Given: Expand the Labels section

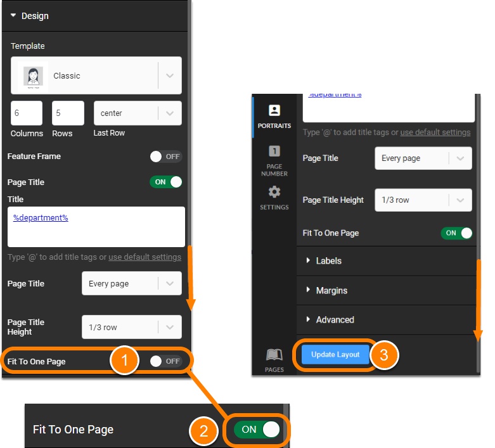Looking at the screenshot, I should pyautogui.click(x=328, y=260).
